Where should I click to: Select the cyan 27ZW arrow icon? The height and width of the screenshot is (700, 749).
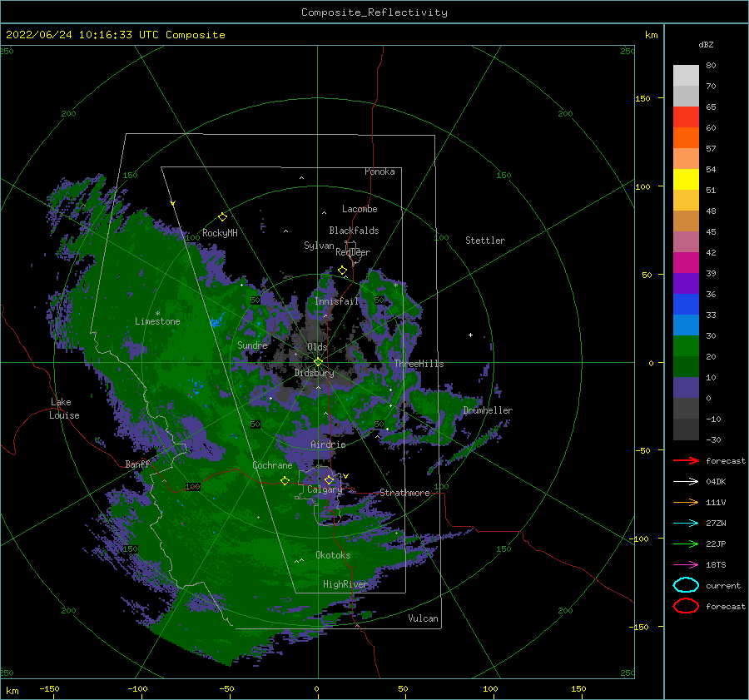point(686,524)
